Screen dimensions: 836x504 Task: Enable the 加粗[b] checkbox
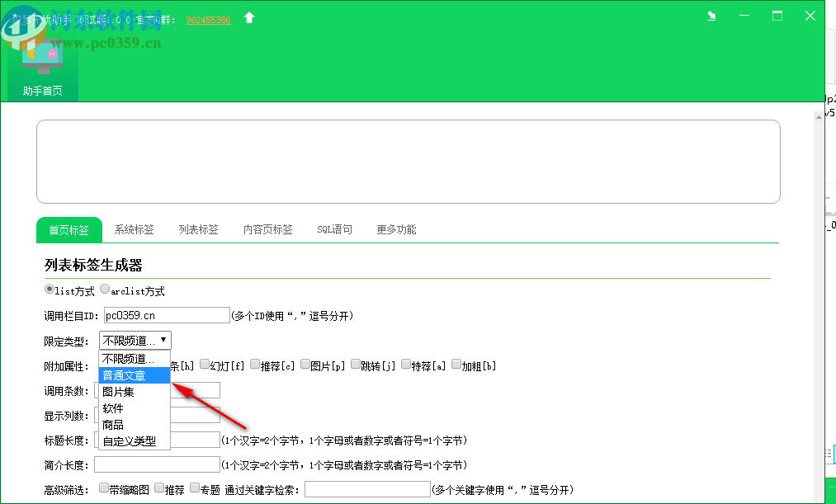[x=456, y=364]
